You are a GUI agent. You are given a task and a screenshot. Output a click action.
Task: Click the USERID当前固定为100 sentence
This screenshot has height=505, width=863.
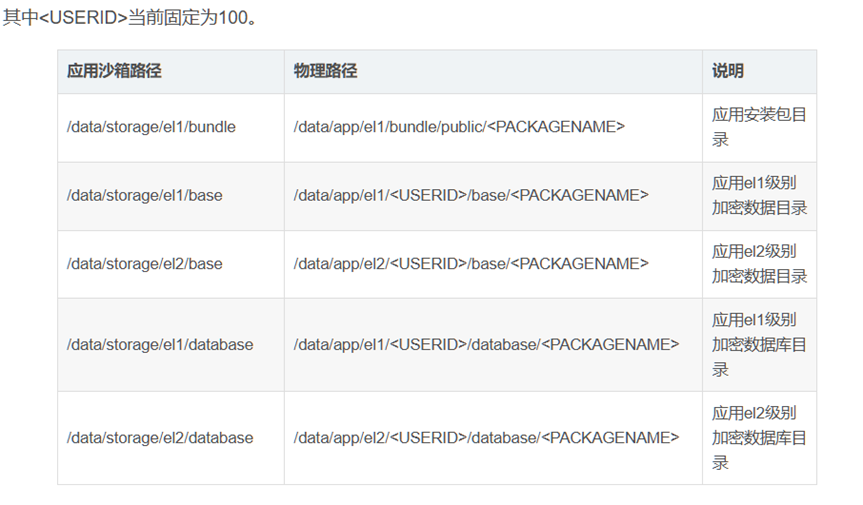coord(129,18)
